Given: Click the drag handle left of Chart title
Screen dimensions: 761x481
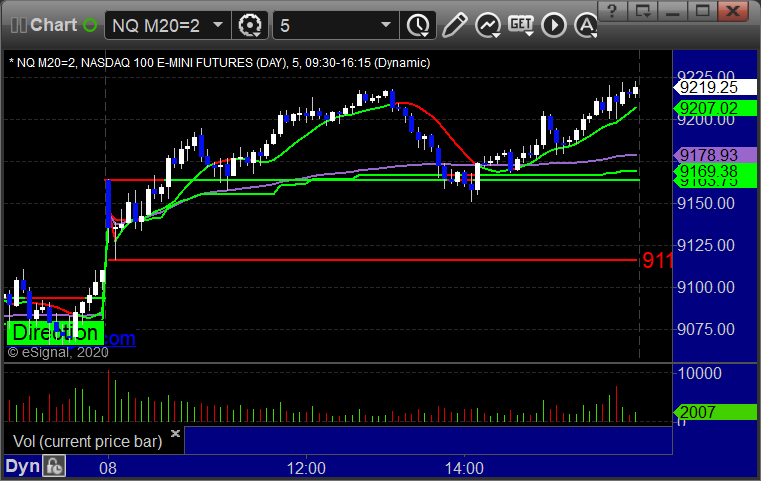Looking at the screenshot, I should tap(18, 25).
